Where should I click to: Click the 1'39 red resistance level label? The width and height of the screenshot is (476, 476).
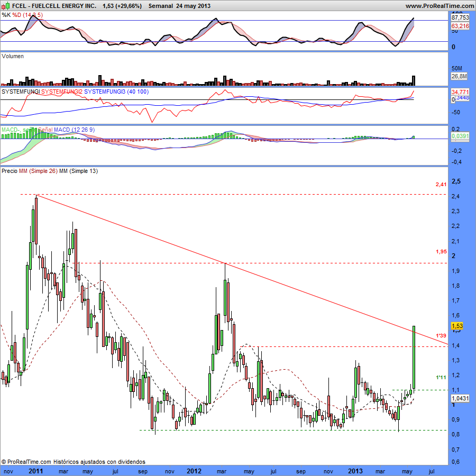441,335
